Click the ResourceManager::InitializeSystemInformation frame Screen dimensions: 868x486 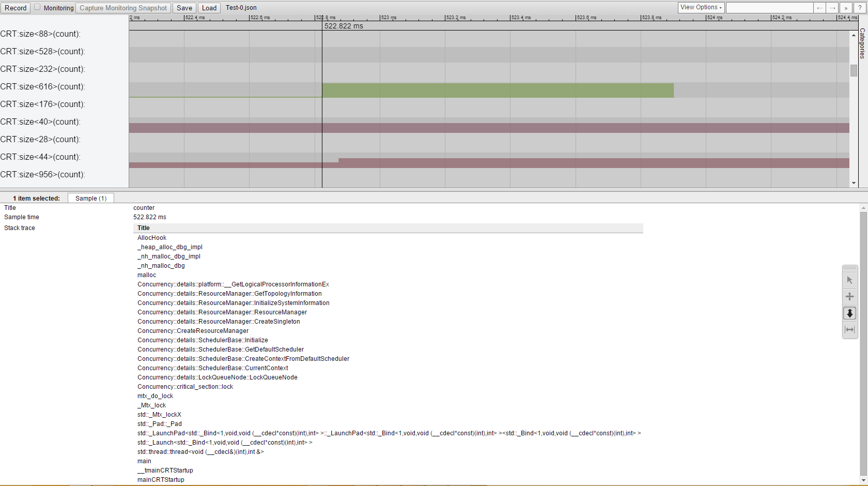point(234,303)
